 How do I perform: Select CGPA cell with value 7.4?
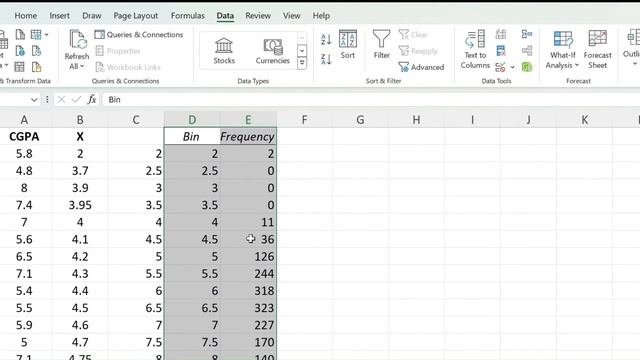(24, 205)
